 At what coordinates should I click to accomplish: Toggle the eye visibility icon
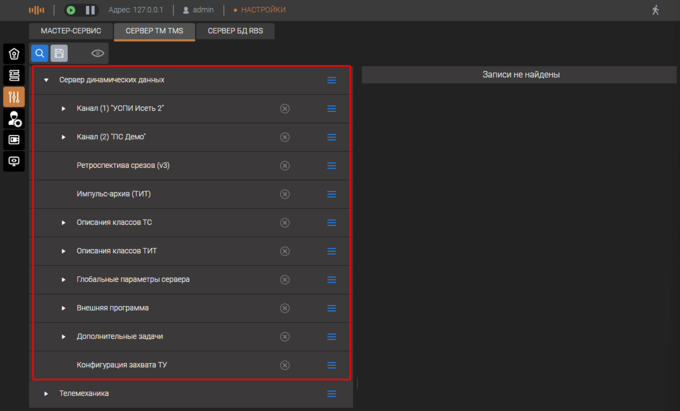tap(98, 54)
